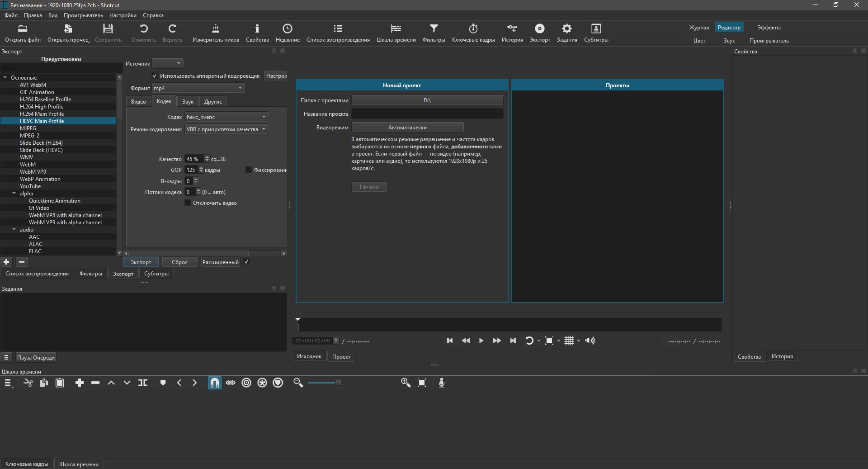Collapse the alpha presets group
The image size is (868, 469).
[14, 194]
